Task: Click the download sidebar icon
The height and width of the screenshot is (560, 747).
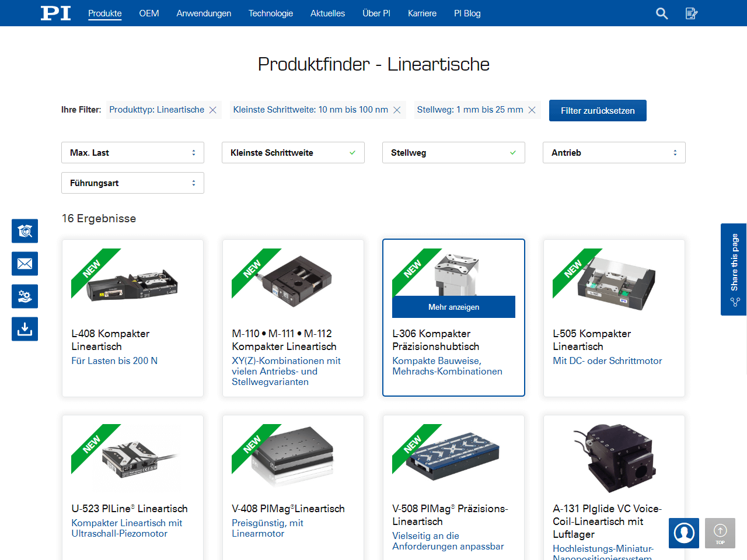Action: [x=25, y=329]
